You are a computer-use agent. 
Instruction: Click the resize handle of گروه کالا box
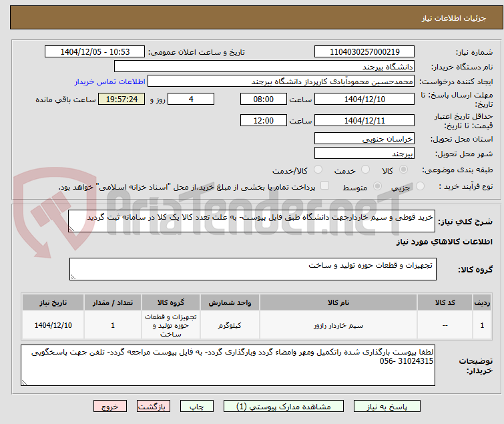[73, 277]
